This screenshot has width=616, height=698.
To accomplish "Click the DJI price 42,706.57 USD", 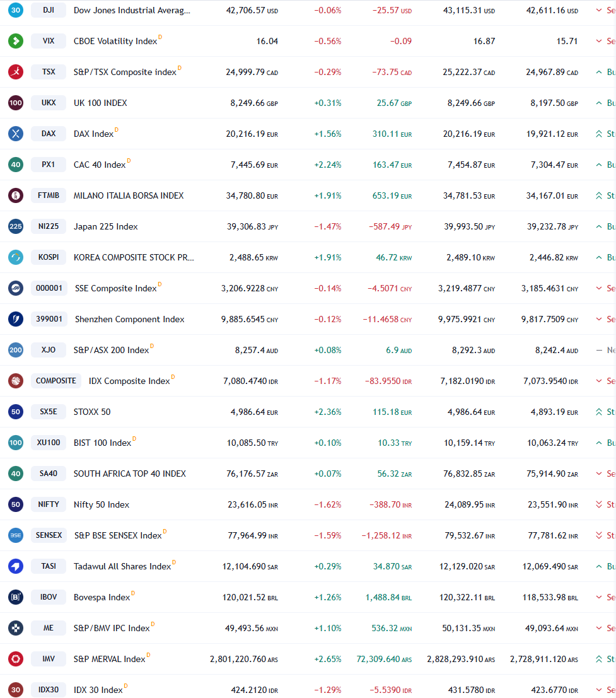I will (252, 10).
